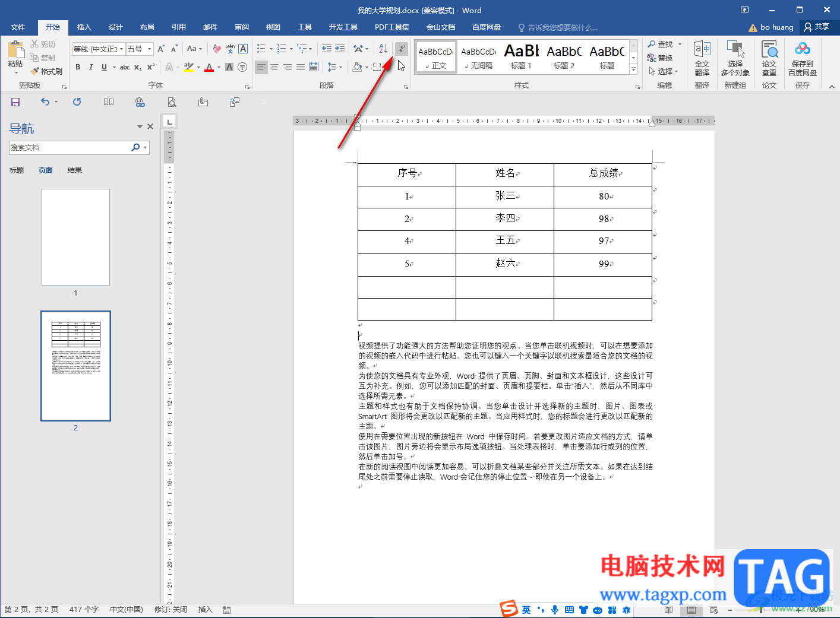840x618 pixels.
Task: Open the Select dropdown in Editing group
Action: tap(663, 71)
